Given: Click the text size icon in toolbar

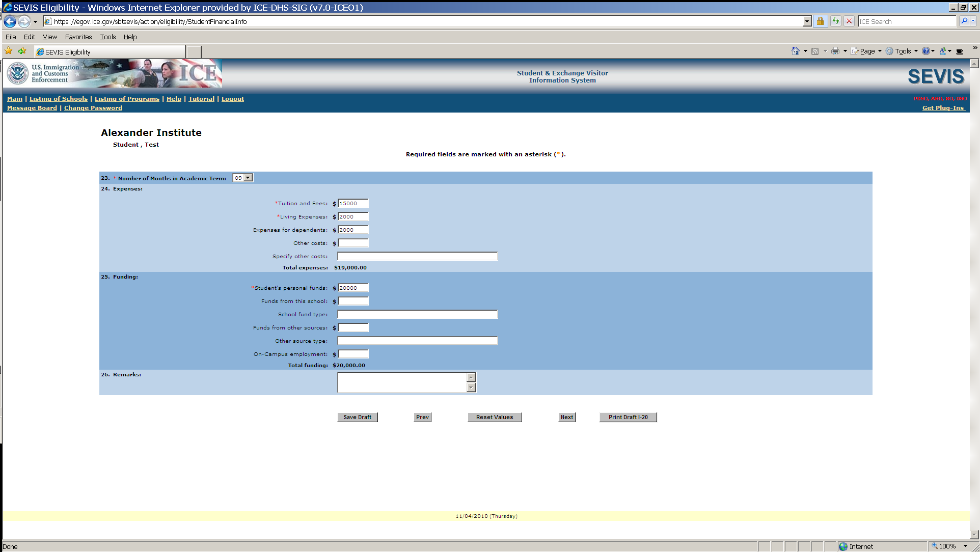Looking at the screenshot, I should [943, 51].
